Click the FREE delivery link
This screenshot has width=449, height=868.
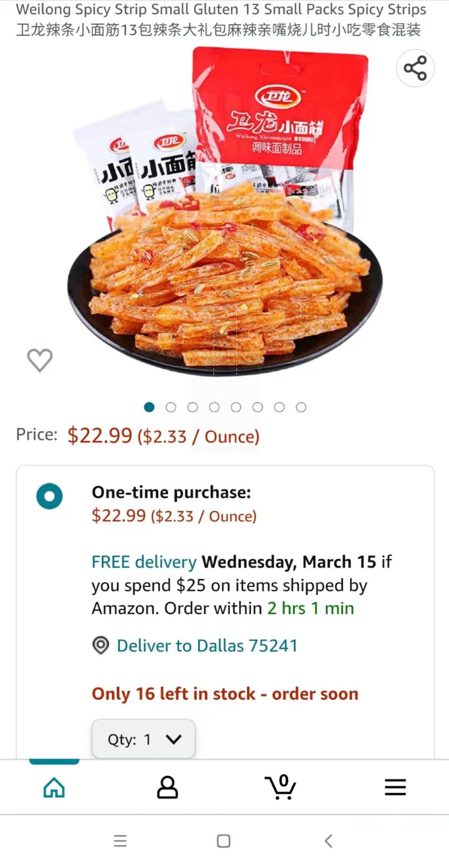tap(144, 562)
